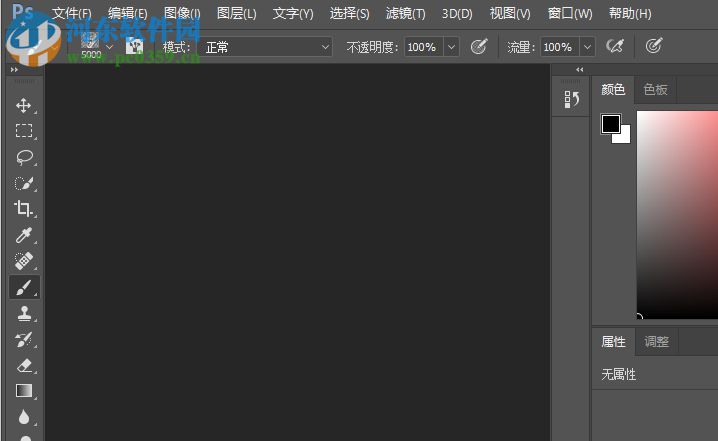The width and height of the screenshot is (718, 441).
Task: Toggle pressure for opacity
Action: [479, 46]
